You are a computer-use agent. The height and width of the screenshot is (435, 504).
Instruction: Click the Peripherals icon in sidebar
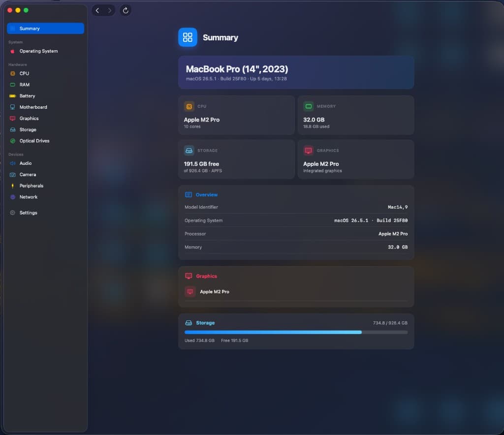pyautogui.click(x=12, y=186)
